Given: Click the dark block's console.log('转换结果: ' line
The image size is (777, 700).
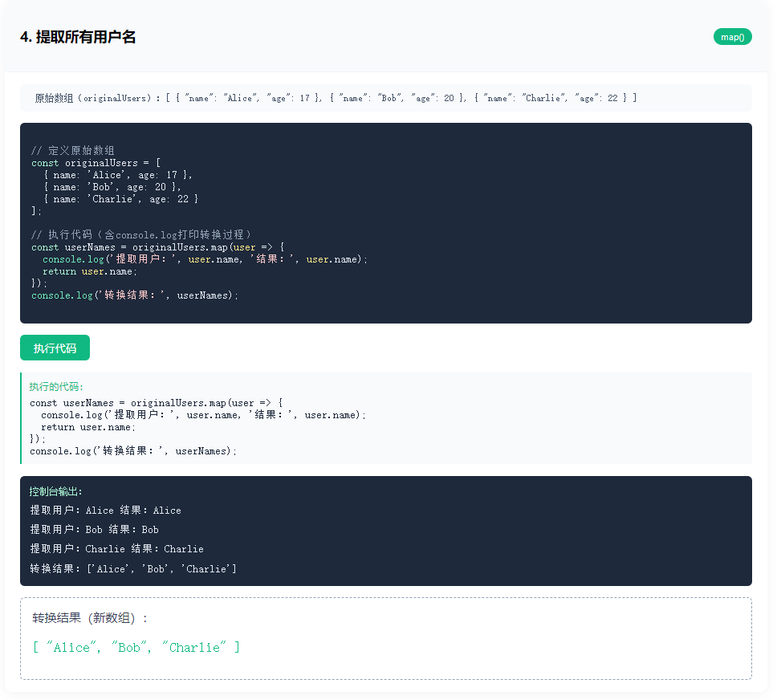Looking at the screenshot, I should [x=135, y=295].
